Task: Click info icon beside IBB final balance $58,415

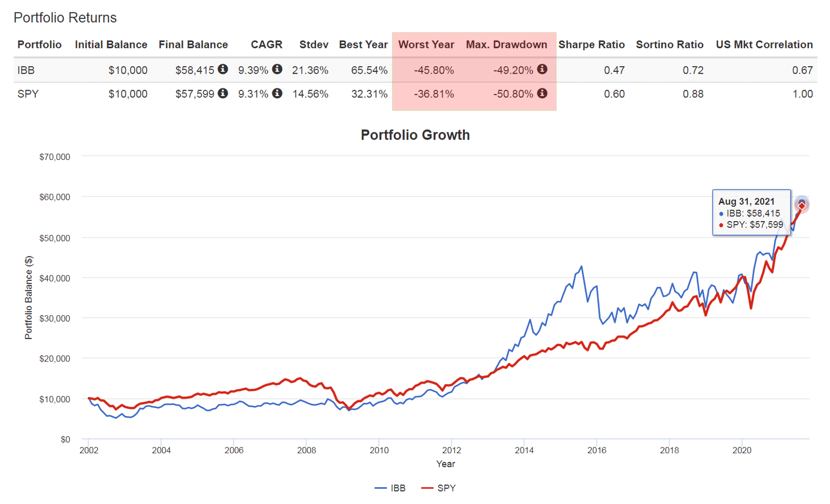Action: tap(223, 69)
